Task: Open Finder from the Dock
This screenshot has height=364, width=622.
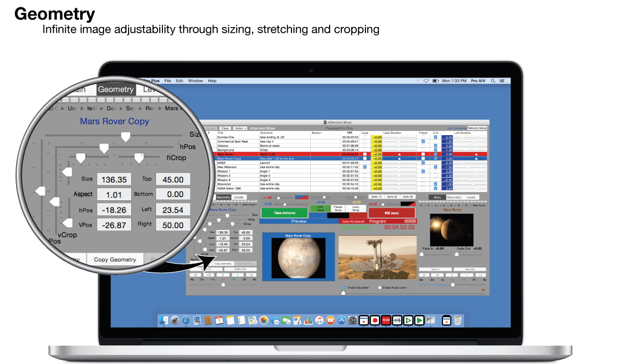Action: pyautogui.click(x=164, y=320)
